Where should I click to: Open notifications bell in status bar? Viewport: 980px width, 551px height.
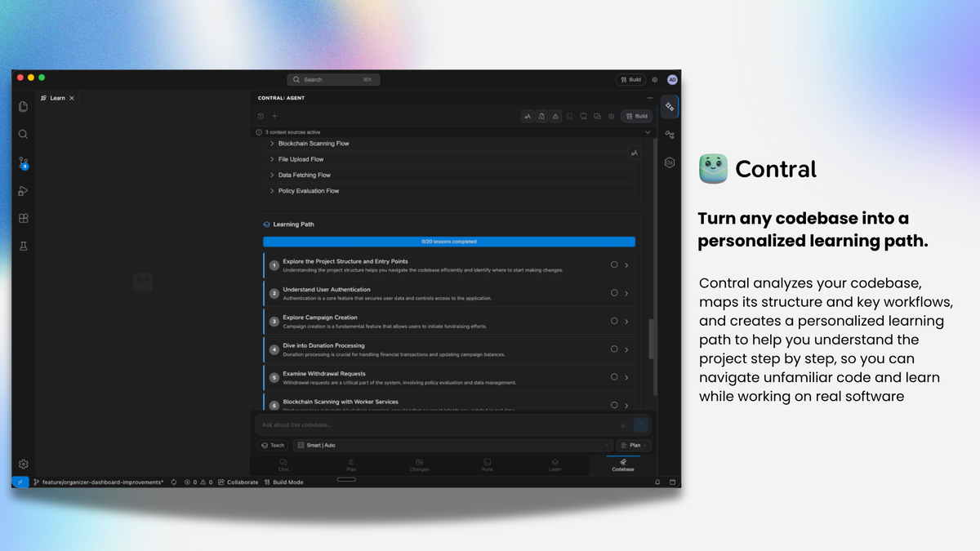657,482
